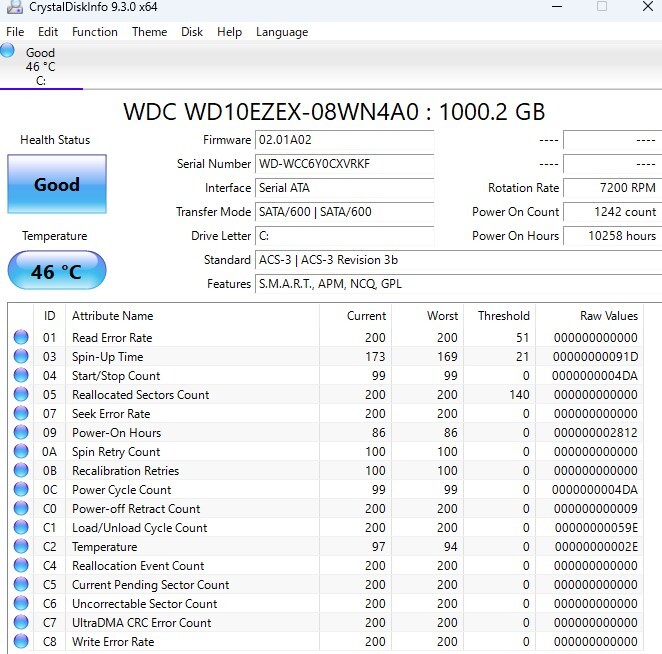This screenshot has width=662, height=654.
Task: Click the status orb for Write Error Rate
Action: tap(21, 642)
